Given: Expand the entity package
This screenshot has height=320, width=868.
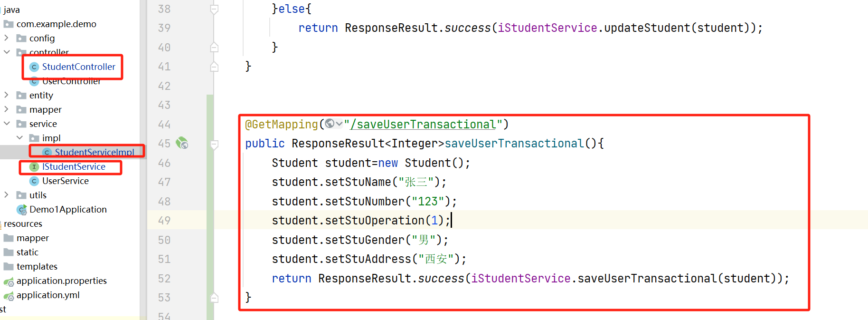Looking at the screenshot, I should point(6,95).
